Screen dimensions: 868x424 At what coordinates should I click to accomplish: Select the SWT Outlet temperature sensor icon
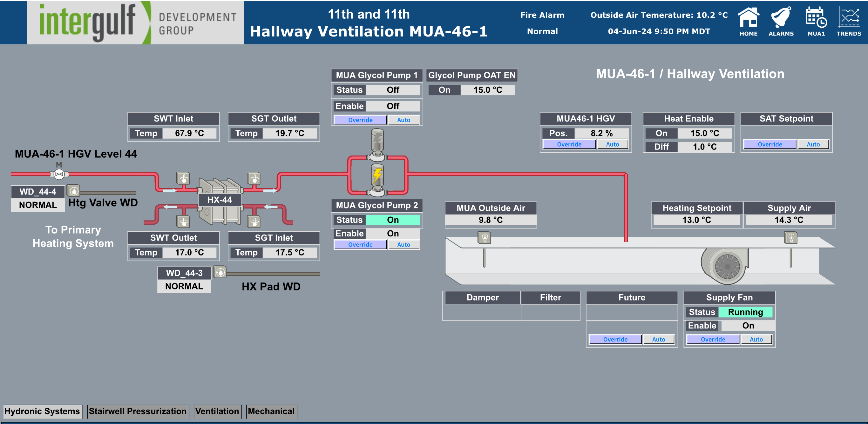tap(183, 222)
